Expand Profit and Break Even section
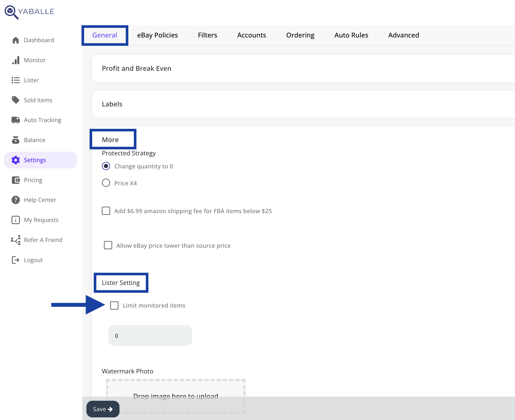515x420 pixels. [x=136, y=68]
